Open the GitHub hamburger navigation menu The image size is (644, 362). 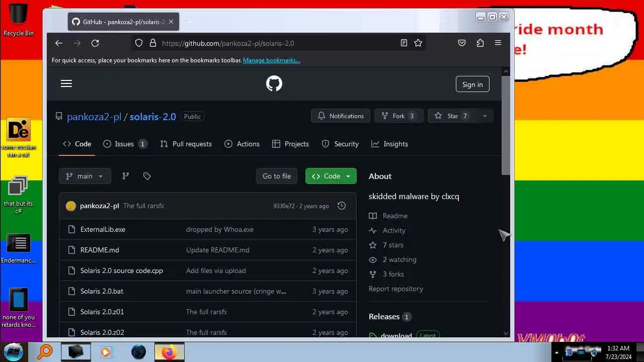pyautogui.click(x=66, y=83)
